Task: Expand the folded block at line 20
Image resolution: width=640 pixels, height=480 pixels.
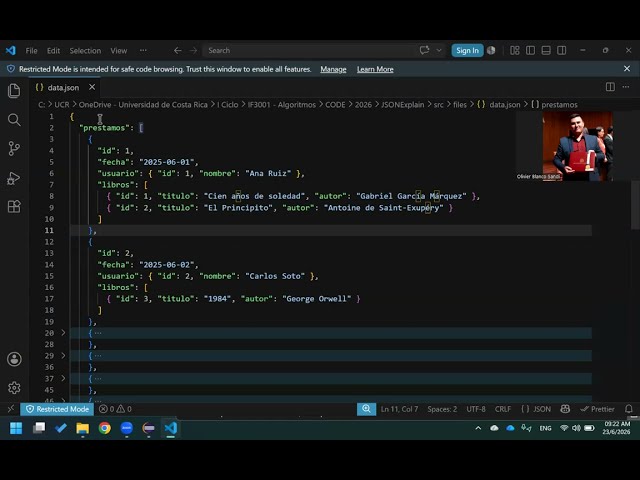Action: [x=63, y=333]
